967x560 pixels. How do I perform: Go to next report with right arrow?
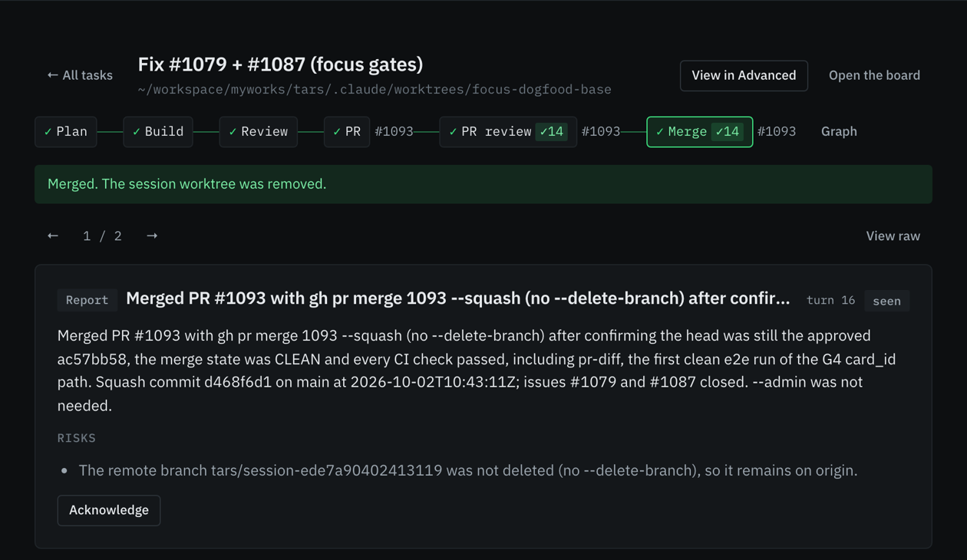(152, 236)
